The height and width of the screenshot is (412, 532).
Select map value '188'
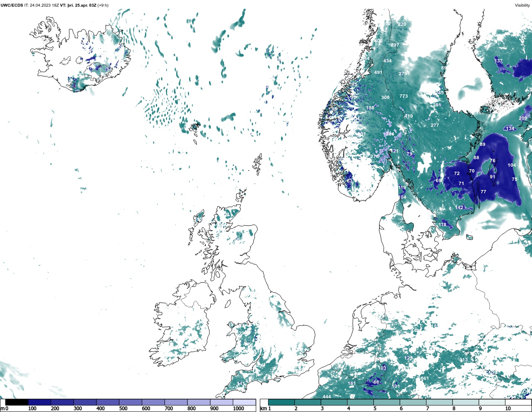[370, 108]
